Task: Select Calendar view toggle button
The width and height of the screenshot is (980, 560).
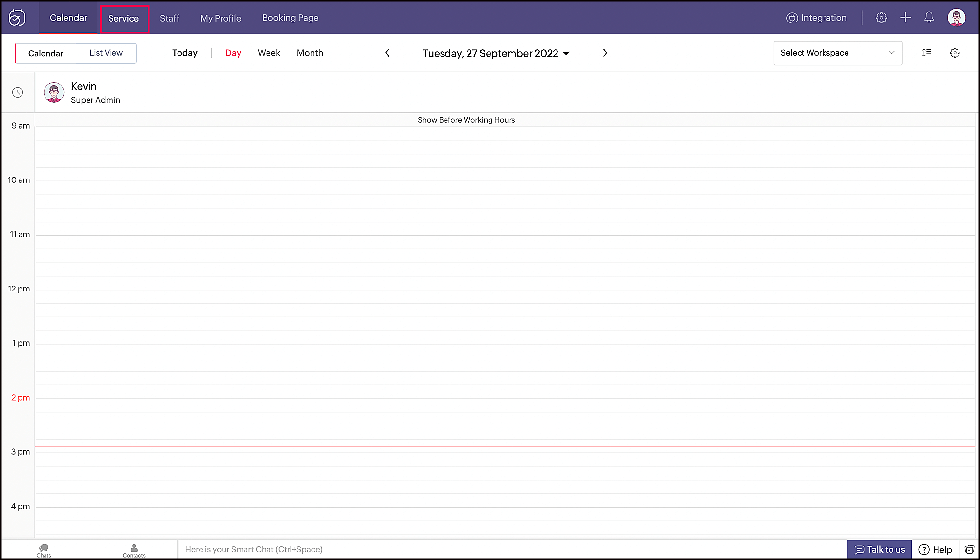Action: pyautogui.click(x=45, y=53)
